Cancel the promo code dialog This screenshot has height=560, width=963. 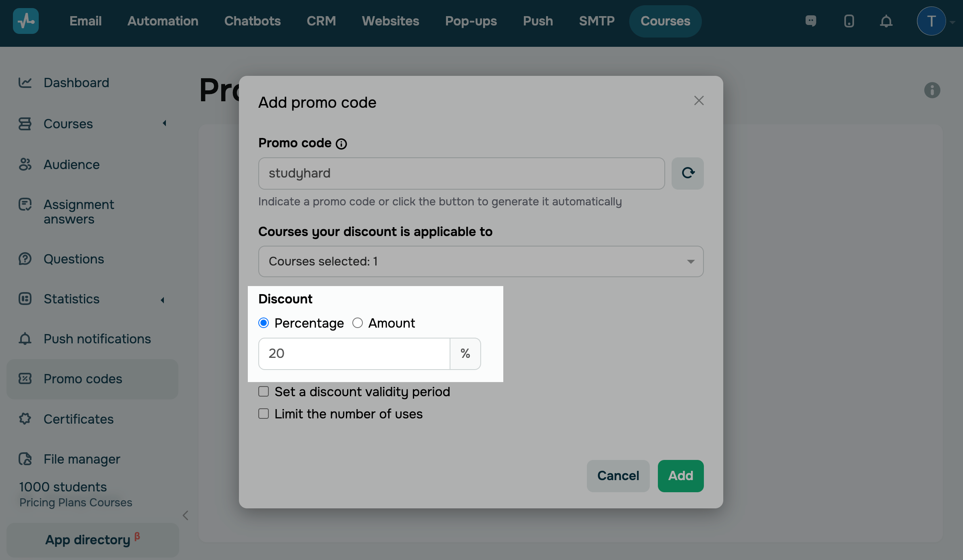(x=618, y=476)
